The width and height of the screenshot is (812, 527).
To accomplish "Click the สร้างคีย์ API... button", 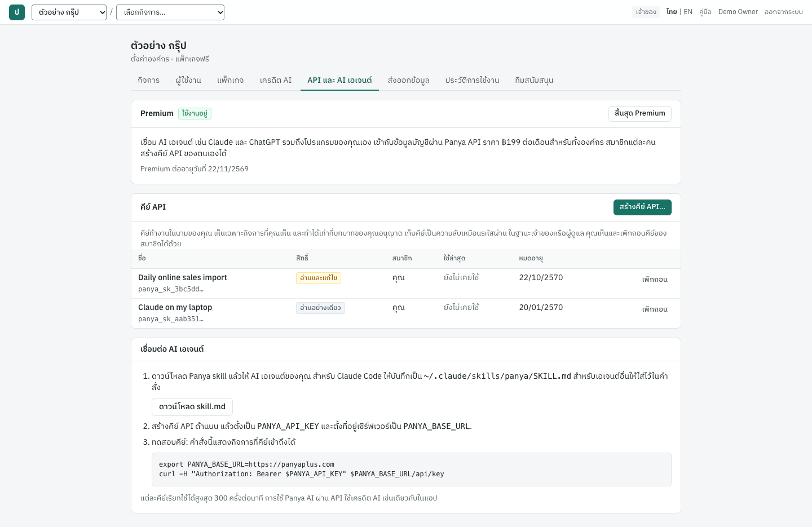I will pyautogui.click(x=642, y=207).
